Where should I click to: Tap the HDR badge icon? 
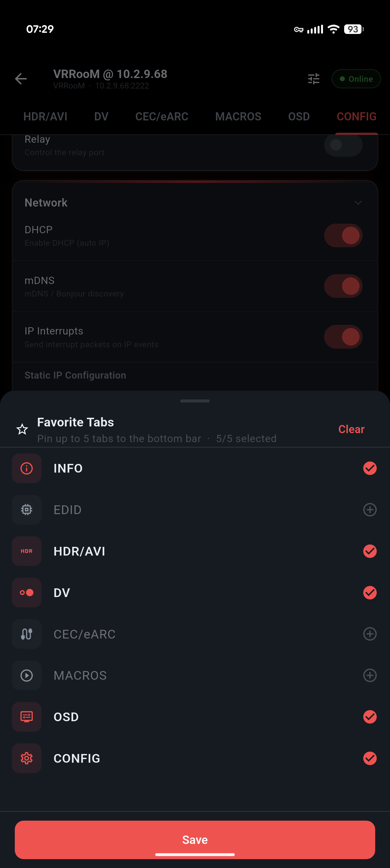[27, 551]
